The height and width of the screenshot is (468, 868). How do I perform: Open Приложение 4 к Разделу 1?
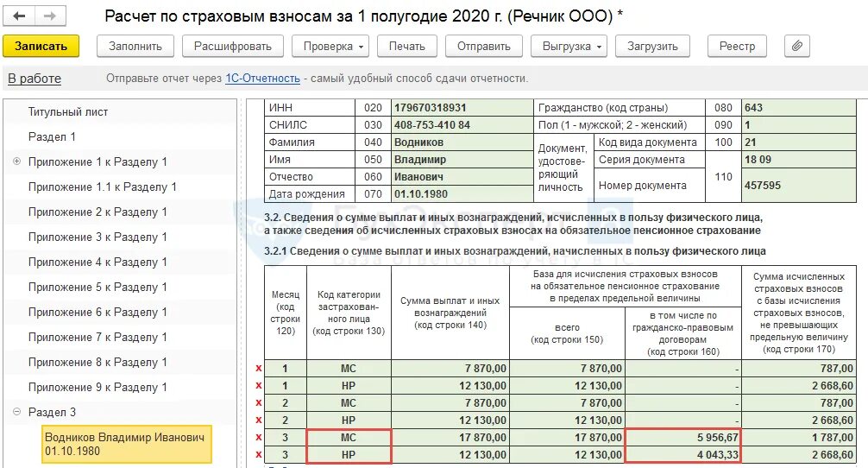(x=97, y=262)
